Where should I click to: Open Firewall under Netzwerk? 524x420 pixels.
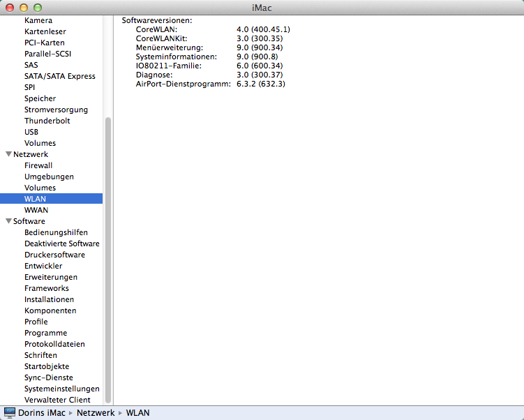38,165
